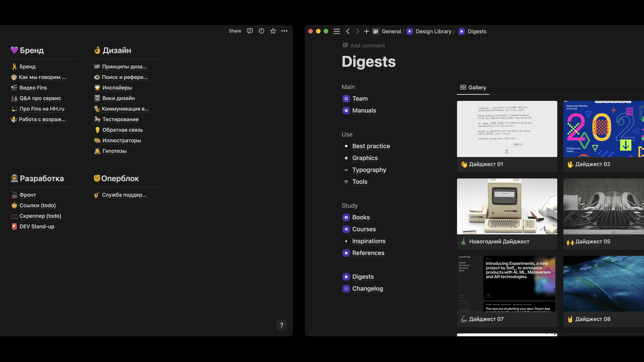Navigate forward with the right arrow icon
The width and height of the screenshot is (644, 362).
click(357, 31)
